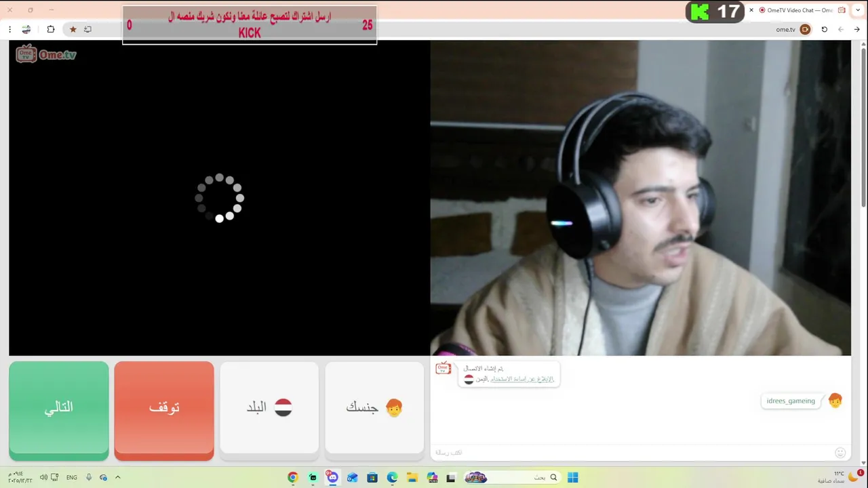Image resolution: width=868 pixels, height=488 pixels.
Task: Open the Windows Start menu
Action: [x=573, y=477]
